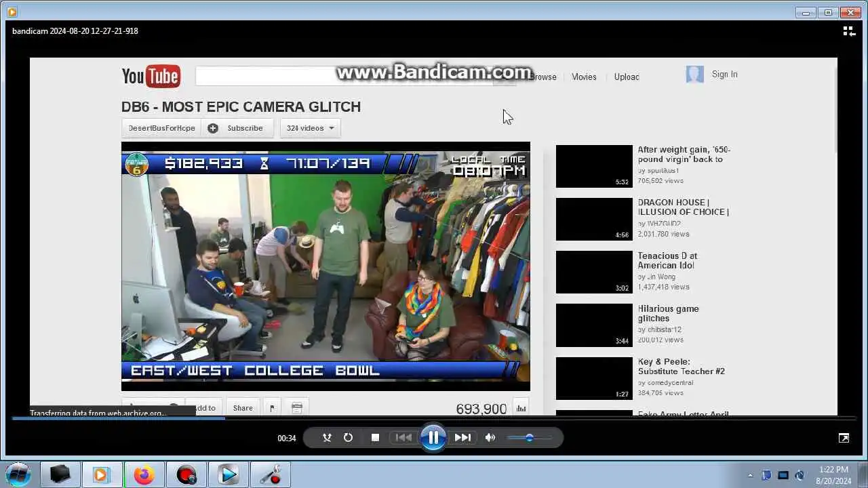Screen dimensions: 868x488
Task: Open Bandicam recorder from the taskbar
Action: (186, 475)
